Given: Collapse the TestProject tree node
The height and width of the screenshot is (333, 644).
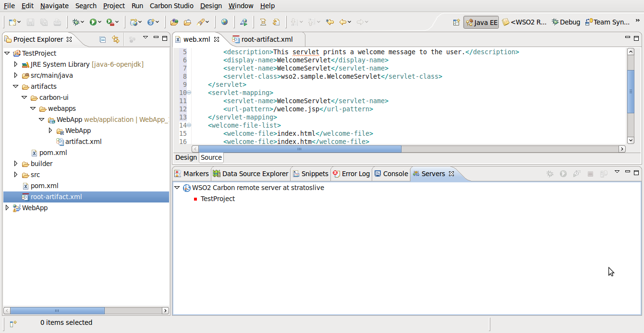Looking at the screenshot, I should pyautogui.click(x=7, y=53).
